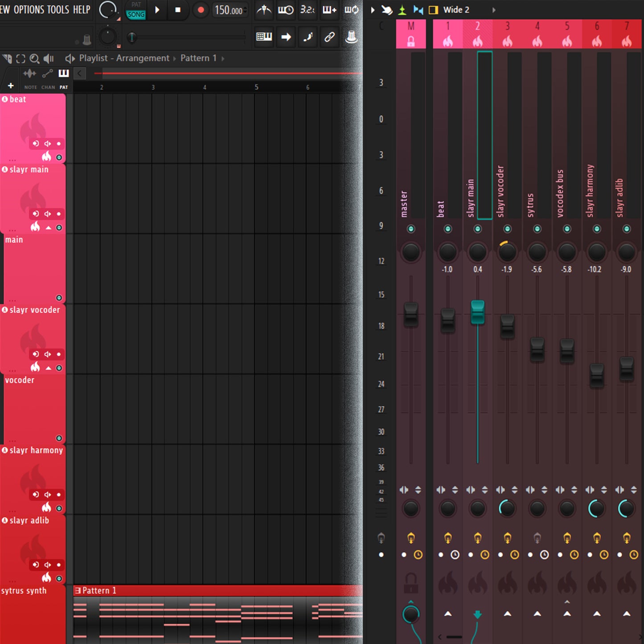
Task: Toggle the metronome icon
Action: click(264, 10)
